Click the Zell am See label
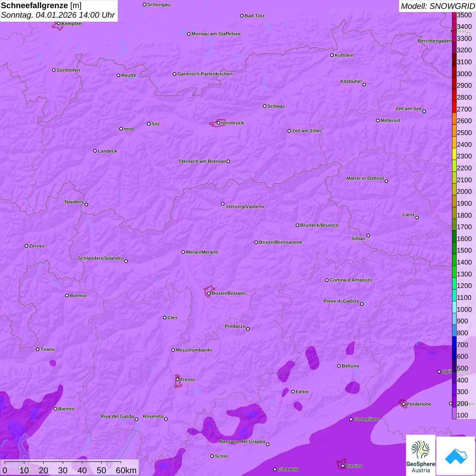Viewport: 476px width, 476px height. point(408,108)
